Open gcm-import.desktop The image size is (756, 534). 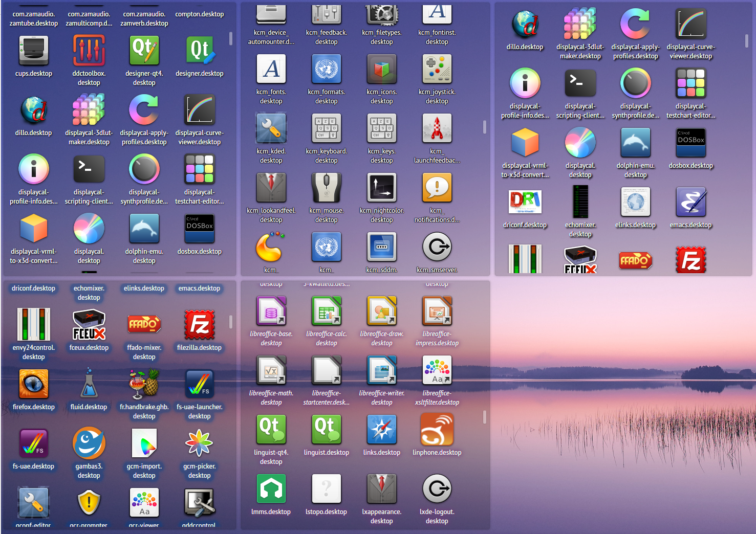144,443
